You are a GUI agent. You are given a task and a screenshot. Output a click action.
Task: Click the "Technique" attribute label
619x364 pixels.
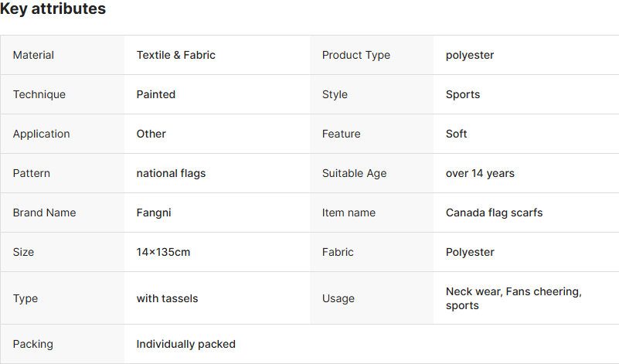[39, 94]
